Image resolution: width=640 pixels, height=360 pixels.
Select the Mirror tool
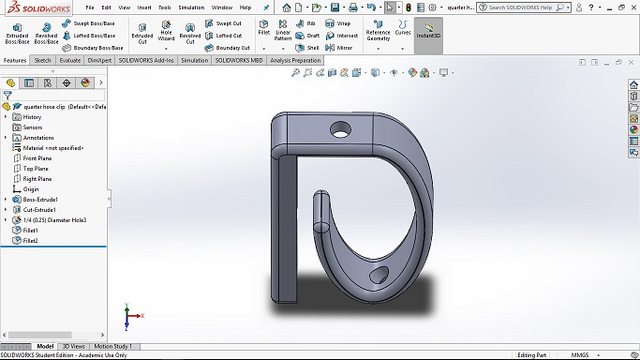339,48
